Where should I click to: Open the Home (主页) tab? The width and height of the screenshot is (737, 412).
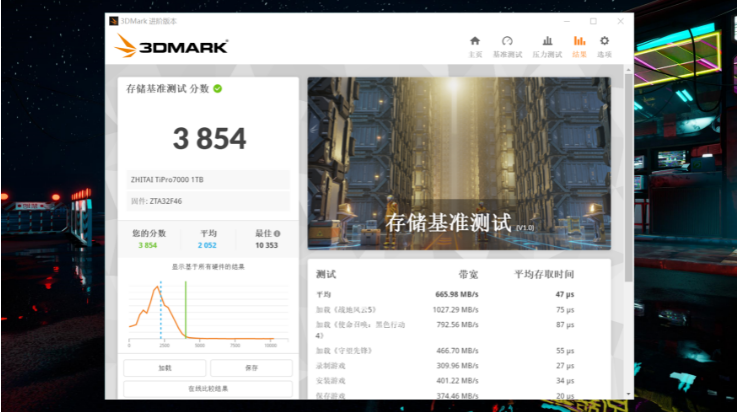tap(475, 47)
